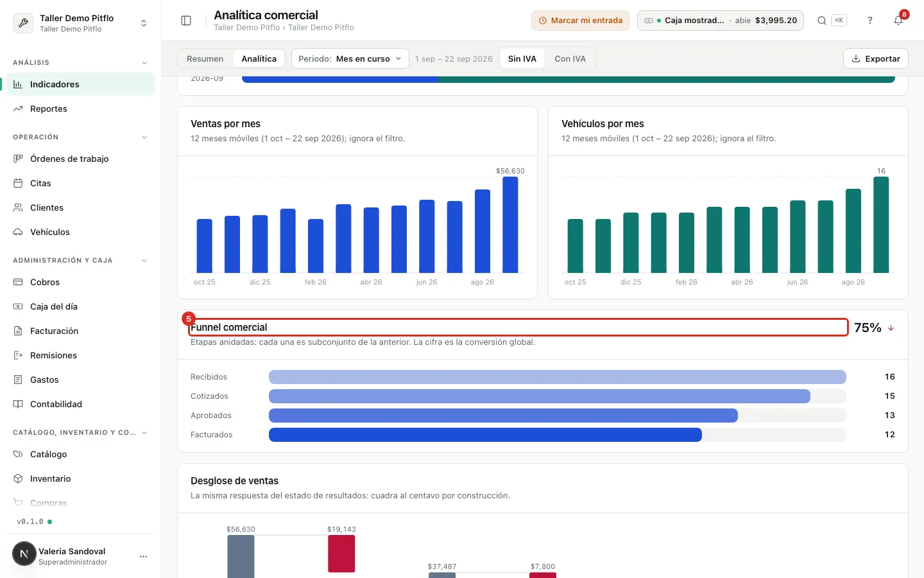This screenshot has width=924, height=578.
Task: Collapse the OPERACIÓN sidebar section
Action: pyautogui.click(x=144, y=137)
